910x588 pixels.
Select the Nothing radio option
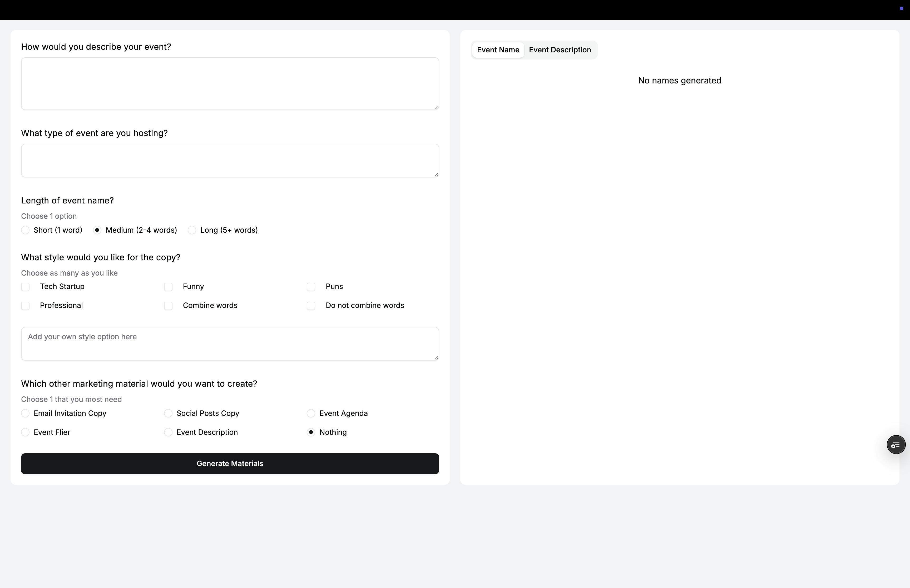(311, 433)
